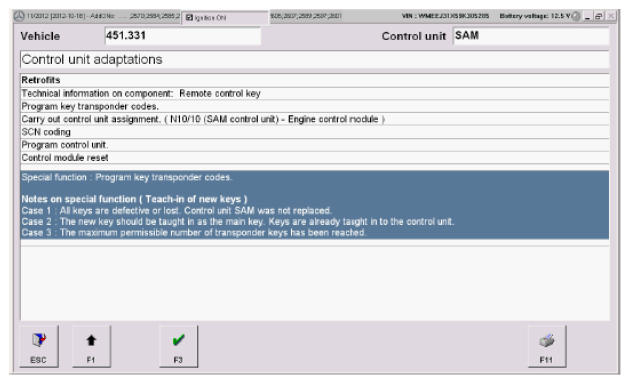
Task: Select Program key transponder codes row
Action: tap(315, 106)
